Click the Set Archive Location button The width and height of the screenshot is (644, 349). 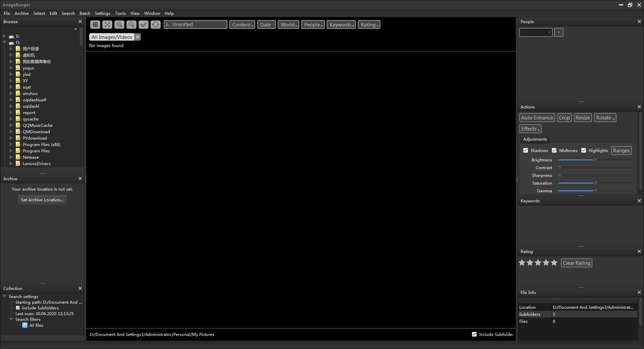[x=42, y=200]
